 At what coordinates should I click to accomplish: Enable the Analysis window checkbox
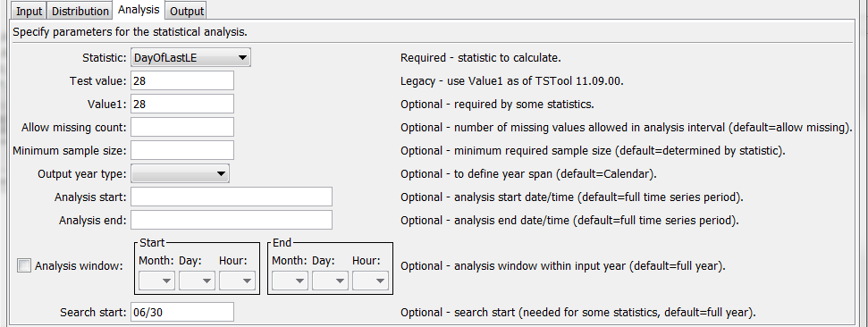[24, 265]
